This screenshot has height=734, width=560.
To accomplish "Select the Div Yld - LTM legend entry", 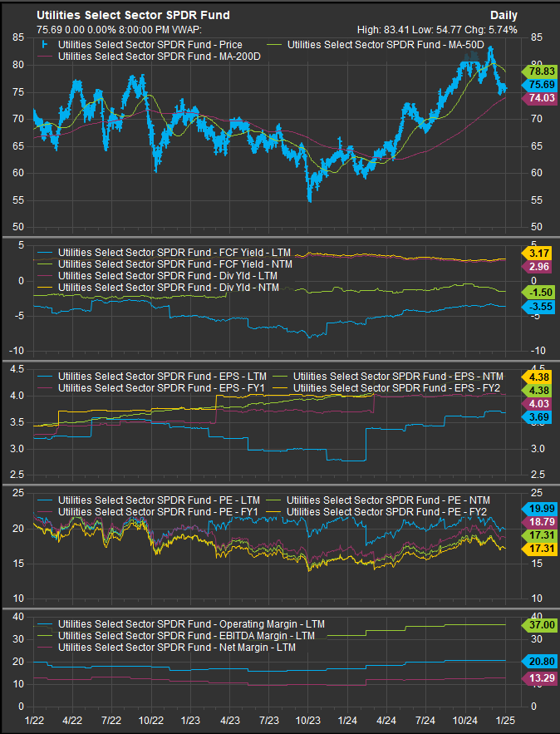I will pyautogui.click(x=158, y=276).
